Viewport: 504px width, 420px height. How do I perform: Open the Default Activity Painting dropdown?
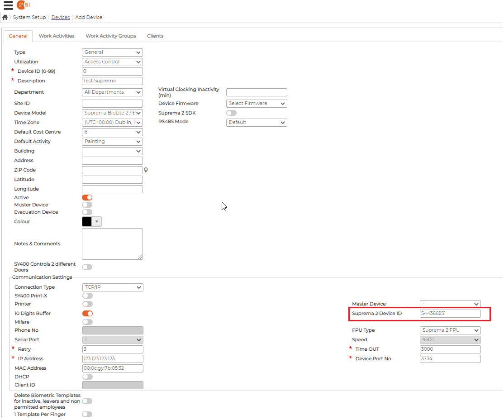point(112,141)
